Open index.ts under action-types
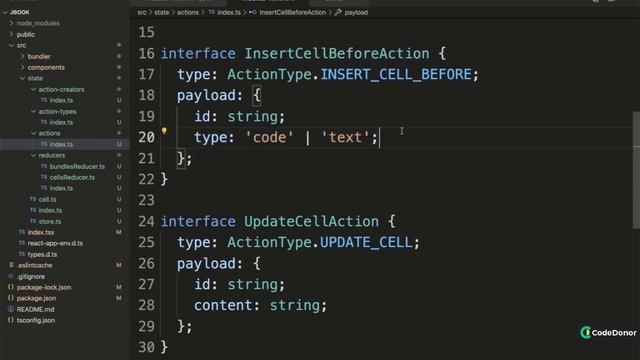 click(x=61, y=122)
